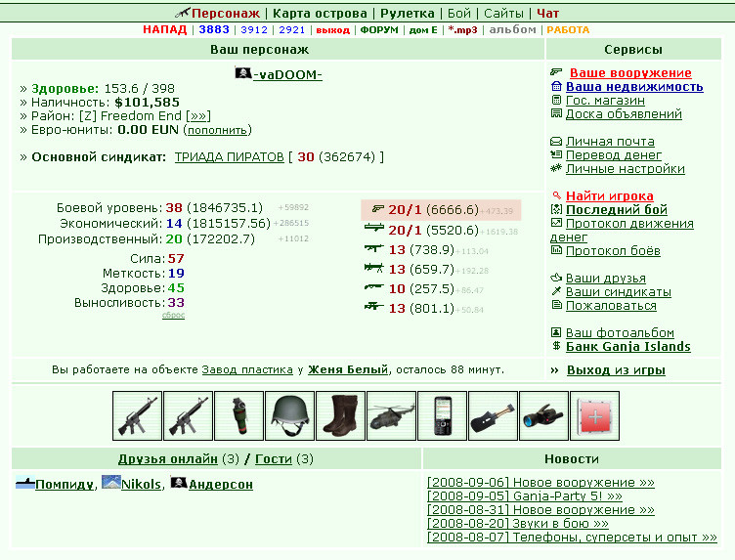Viewport: 735px width, 560px height.
Task: Select the mobile phone inventory item
Action: [443, 416]
